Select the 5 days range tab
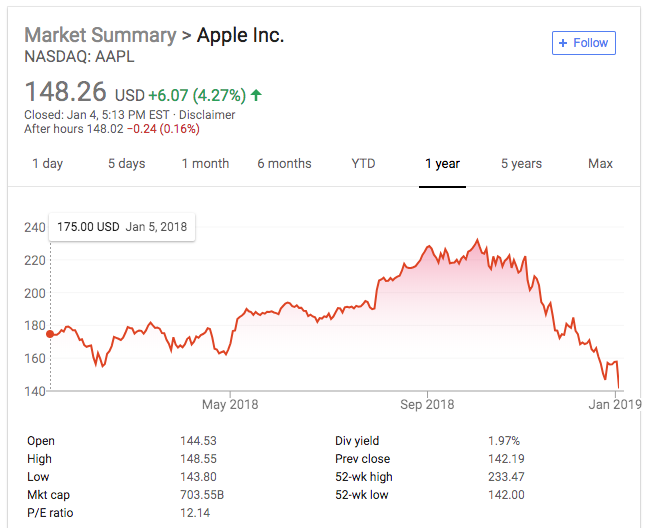The image size is (647, 528). tap(127, 164)
